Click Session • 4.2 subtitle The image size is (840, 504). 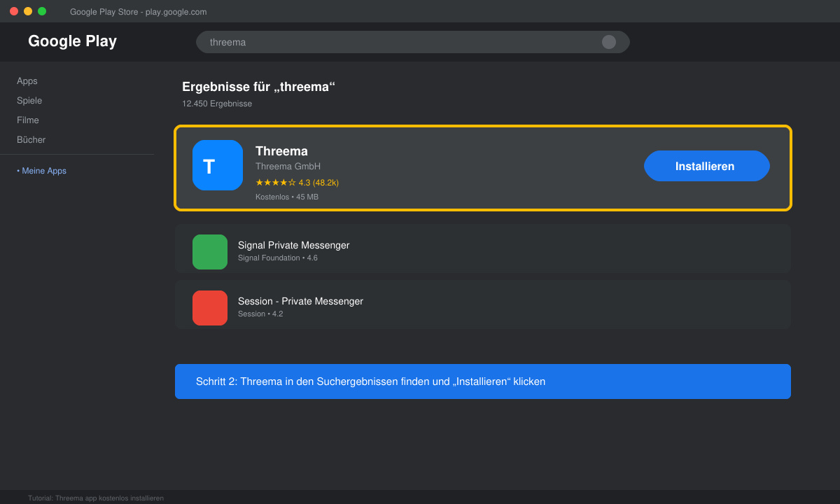tap(260, 314)
